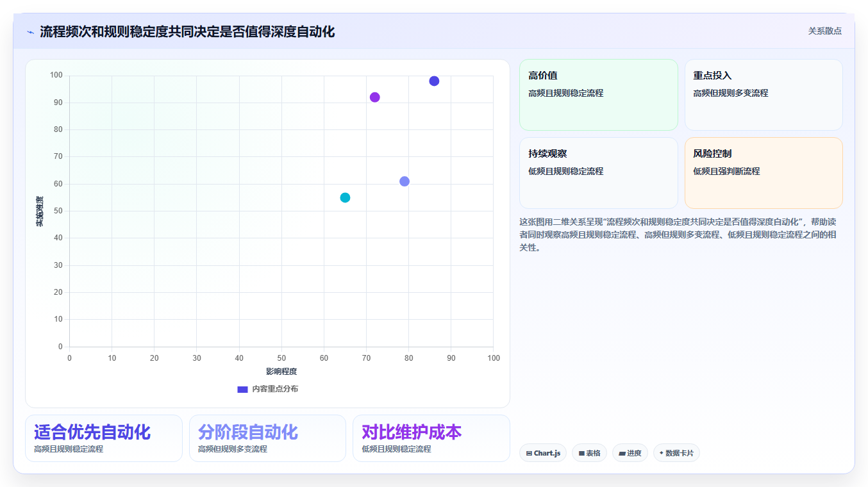Viewport: 868px width, 487px height.
Task: Open the 高价值 quadrant card
Action: click(x=598, y=95)
